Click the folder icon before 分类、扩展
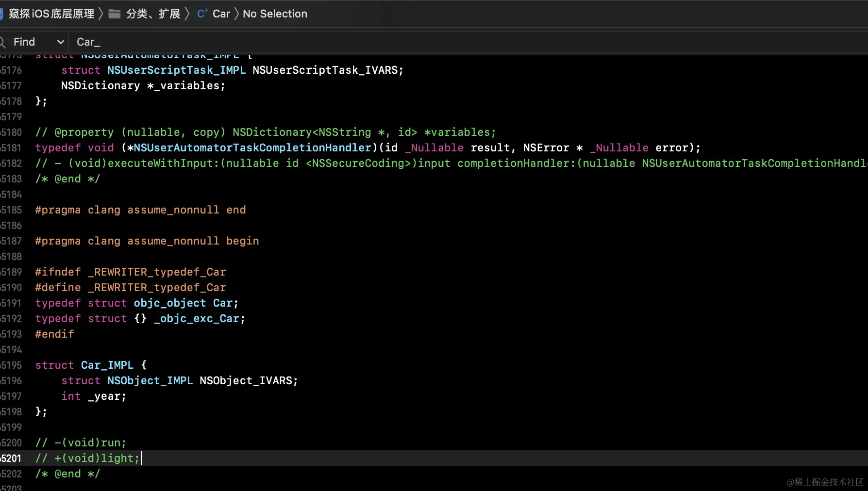868x491 pixels. (115, 14)
